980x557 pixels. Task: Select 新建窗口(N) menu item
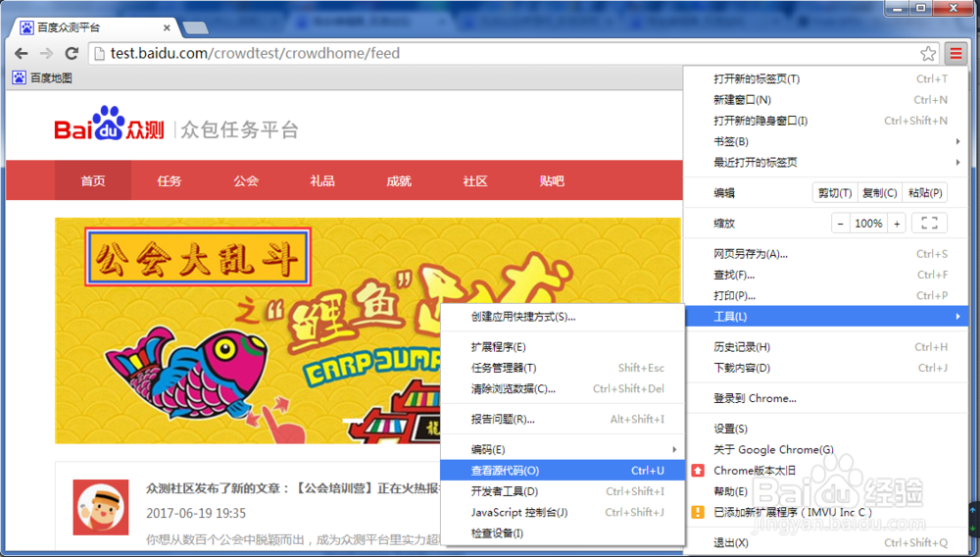826,100
